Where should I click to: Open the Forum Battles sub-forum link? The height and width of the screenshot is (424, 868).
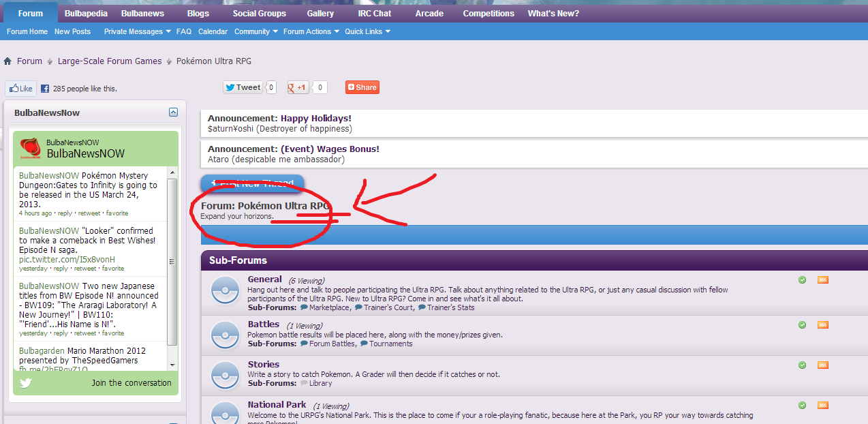tap(332, 344)
